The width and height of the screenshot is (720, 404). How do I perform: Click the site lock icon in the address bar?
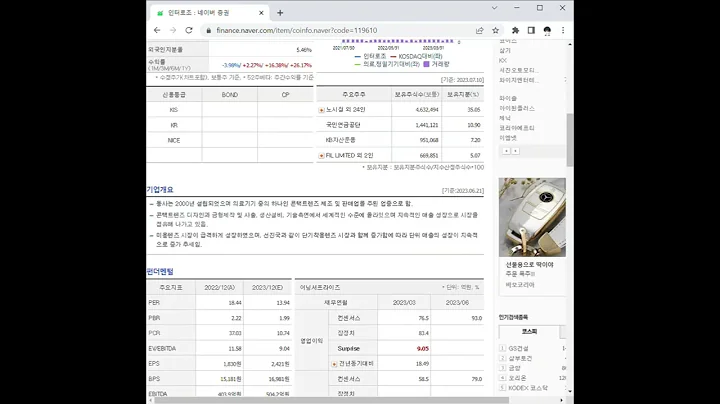tap(208, 30)
